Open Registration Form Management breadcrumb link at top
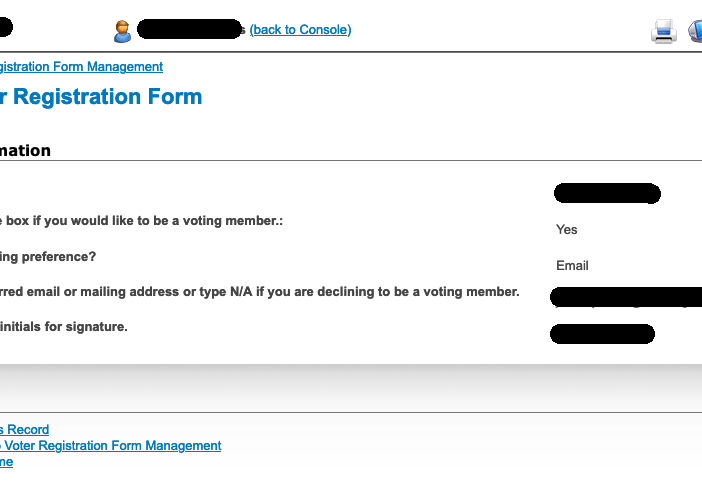 81,67
